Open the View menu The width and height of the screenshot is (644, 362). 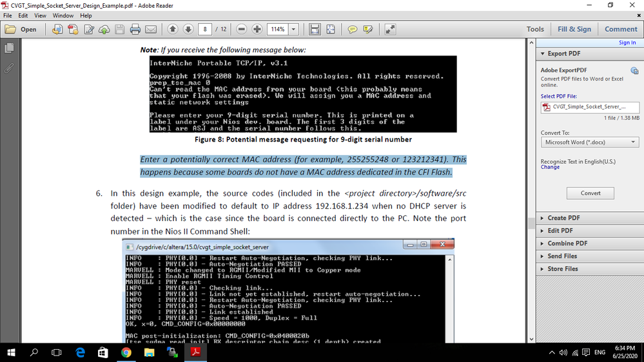(x=40, y=15)
